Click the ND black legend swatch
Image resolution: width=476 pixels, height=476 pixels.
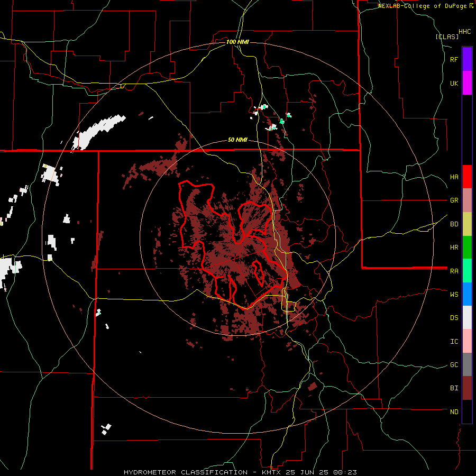point(467,411)
